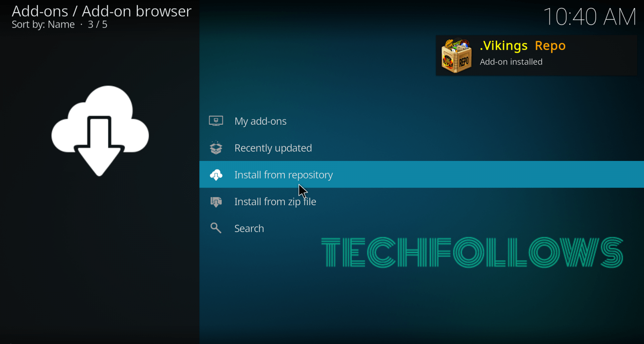This screenshot has height=344, width=644.
Task: Click the dark left sidebar below the cloud
Action: [100, 262]
